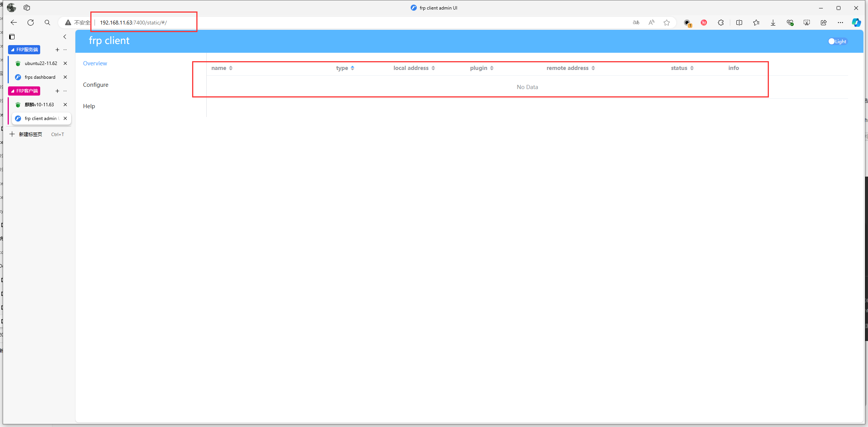Collapse the FRP客户端 tab group
Screen dimensions: 868x427
(24, 91)
